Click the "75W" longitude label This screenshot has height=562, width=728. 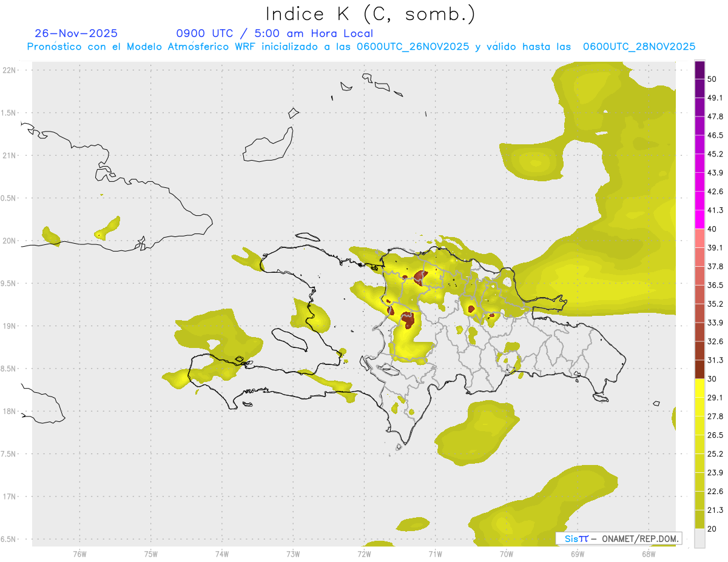point(150,554)
